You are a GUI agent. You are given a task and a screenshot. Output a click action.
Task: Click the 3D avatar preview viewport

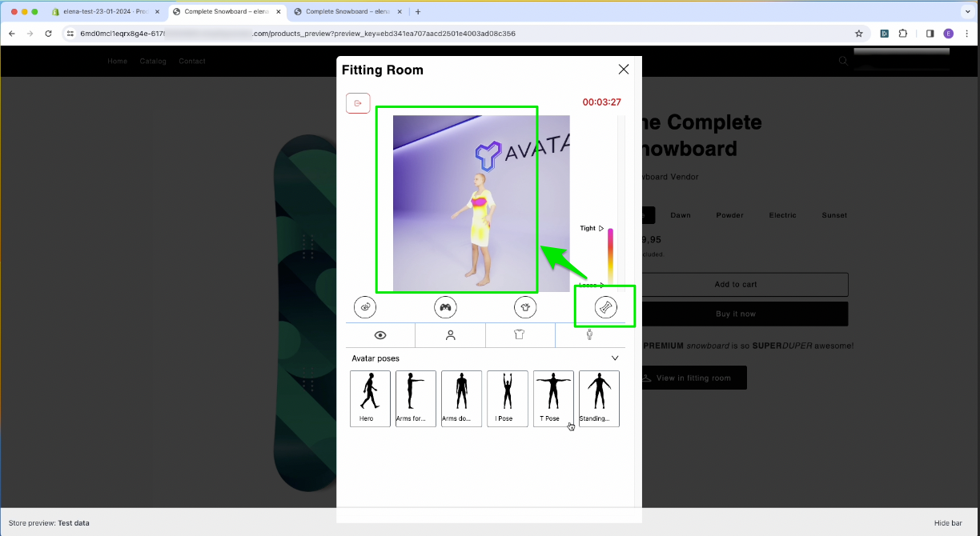pos(481,203)
